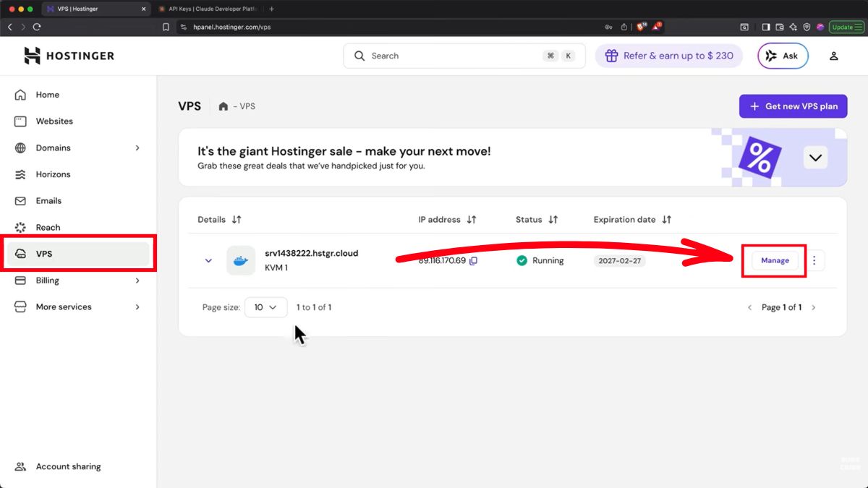The height and width of the screenshot is (488, 868).
Task: Expand the Domains sidebar menu
Action: coord(137,148)
